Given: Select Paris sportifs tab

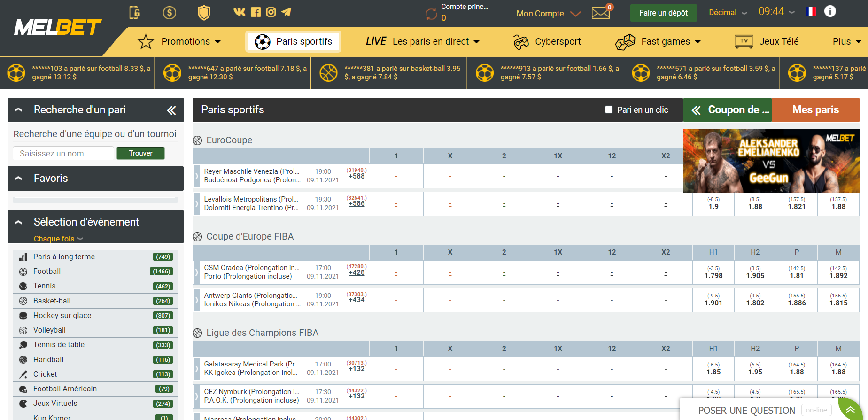Looking at the screenshot, I should (x=294, y=42).
